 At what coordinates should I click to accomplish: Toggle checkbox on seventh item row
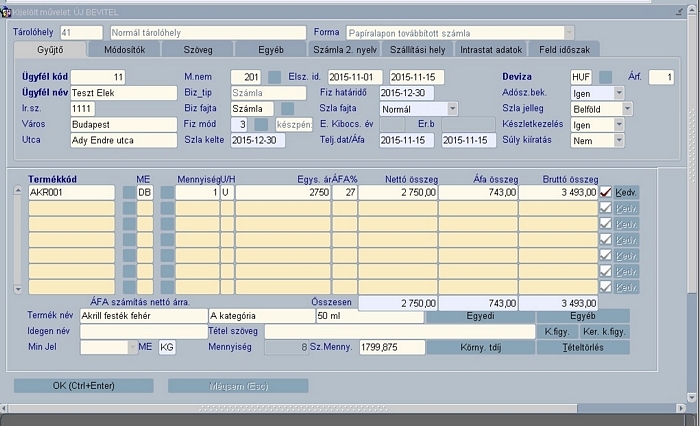[605, 287]
